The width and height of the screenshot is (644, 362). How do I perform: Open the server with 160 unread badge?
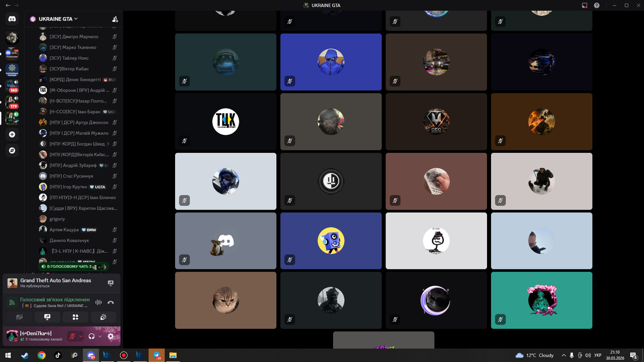(12, 85)
